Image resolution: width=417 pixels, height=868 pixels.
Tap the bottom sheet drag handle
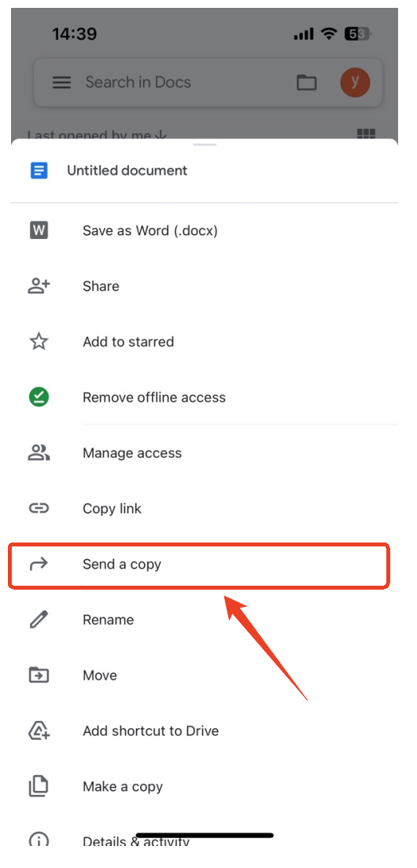(x=205, y=145)
